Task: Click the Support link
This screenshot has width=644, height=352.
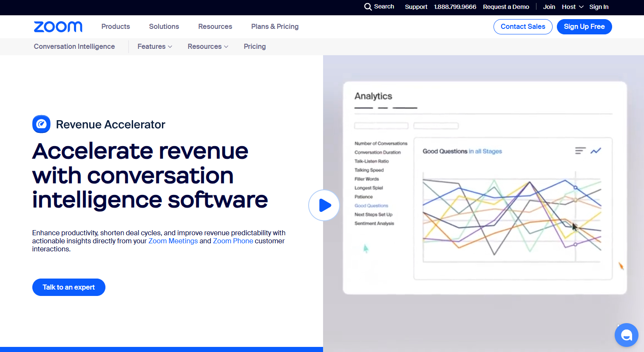Action: pos(416,7)
